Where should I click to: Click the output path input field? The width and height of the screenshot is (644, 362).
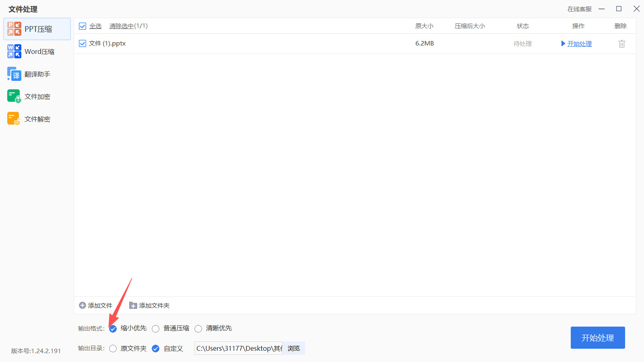[238, 348]
